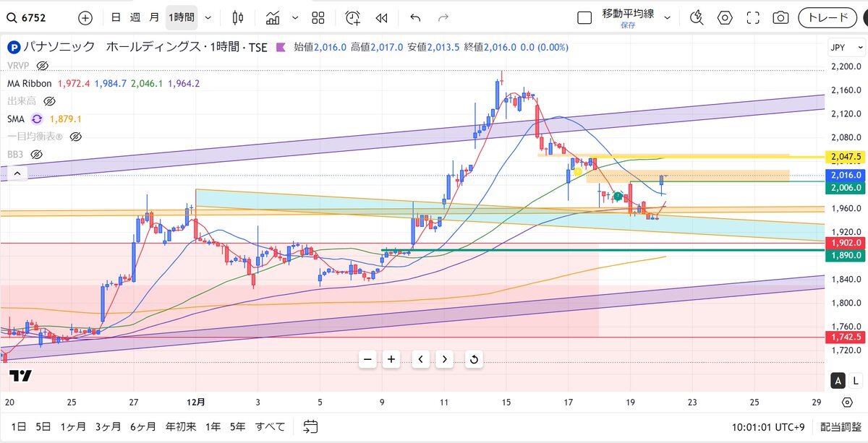Enter fullscreen mode
Image resolution: width=868 pixels, height=443 pixels.
(x=753, y=17)
